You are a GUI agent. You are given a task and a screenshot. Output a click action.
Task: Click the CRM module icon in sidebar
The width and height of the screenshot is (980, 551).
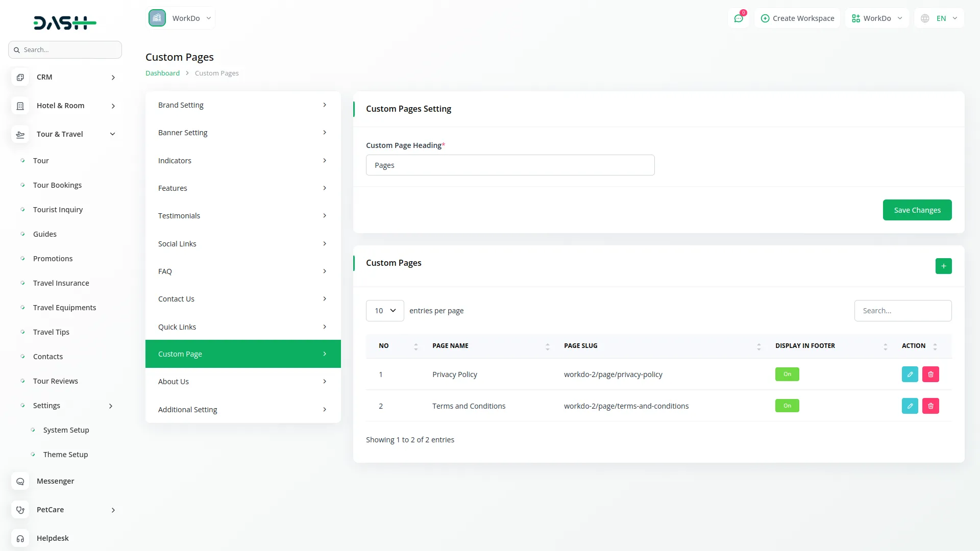coord(20,78)
